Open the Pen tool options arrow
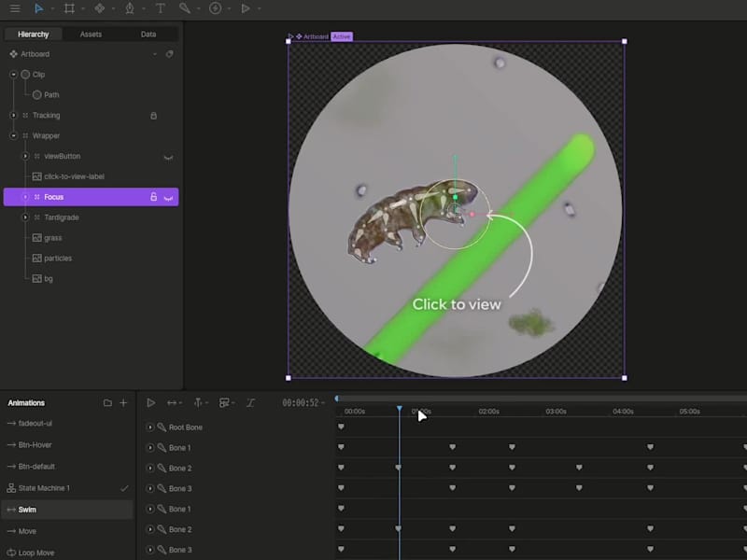 pyautogui.click(x=144, y=8)
